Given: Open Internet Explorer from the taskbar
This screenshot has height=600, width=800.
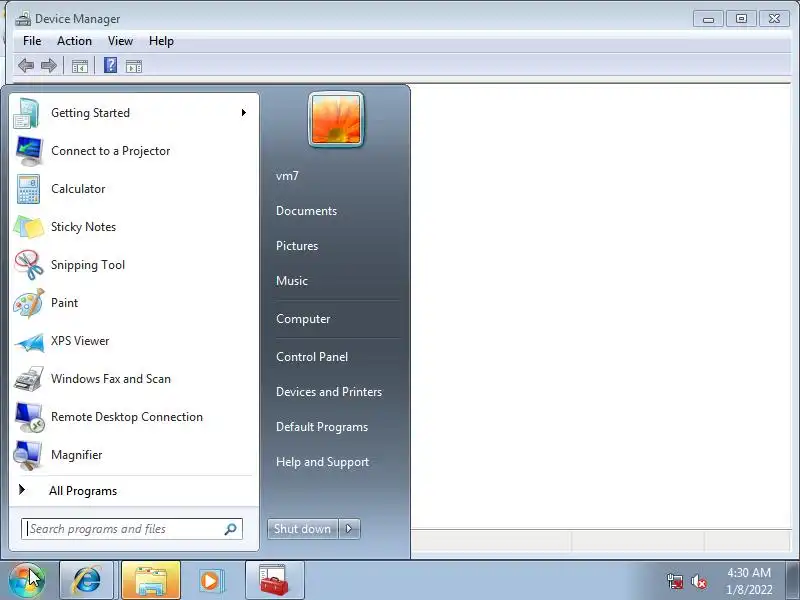Looking at the screenshot, I should [x=87, y=580].
